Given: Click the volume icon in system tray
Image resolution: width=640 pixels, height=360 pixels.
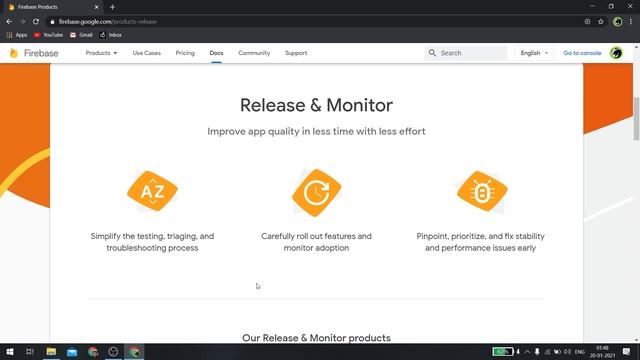Looking at the screenshot, I should tap(567, 351).
